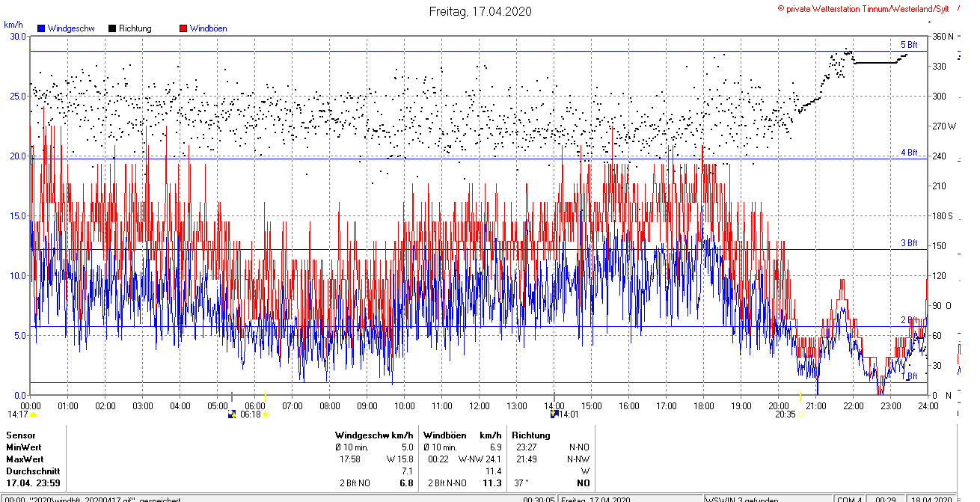Click the moon icon left of 06:18
Viewport: 980px width, 502px height.
(233, 414)
